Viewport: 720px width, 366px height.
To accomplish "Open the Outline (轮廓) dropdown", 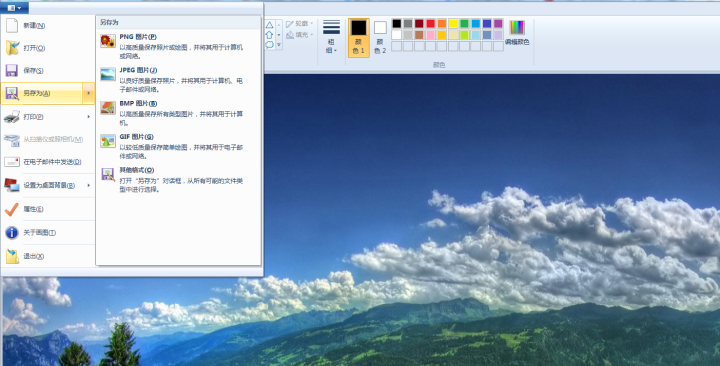I will pyautogui.click(x=299, y=23).
